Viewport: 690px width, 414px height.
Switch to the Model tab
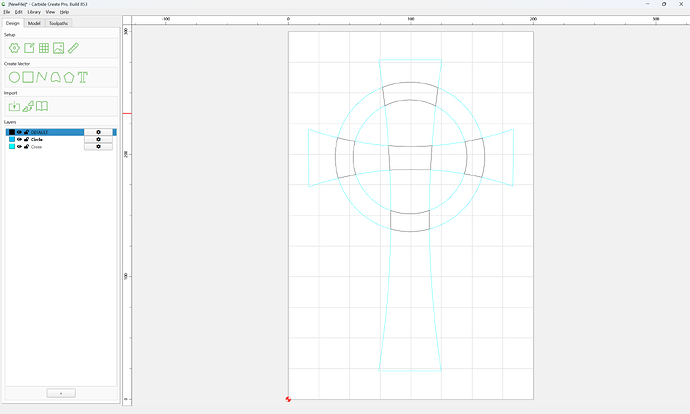click(x=34, y=23)
